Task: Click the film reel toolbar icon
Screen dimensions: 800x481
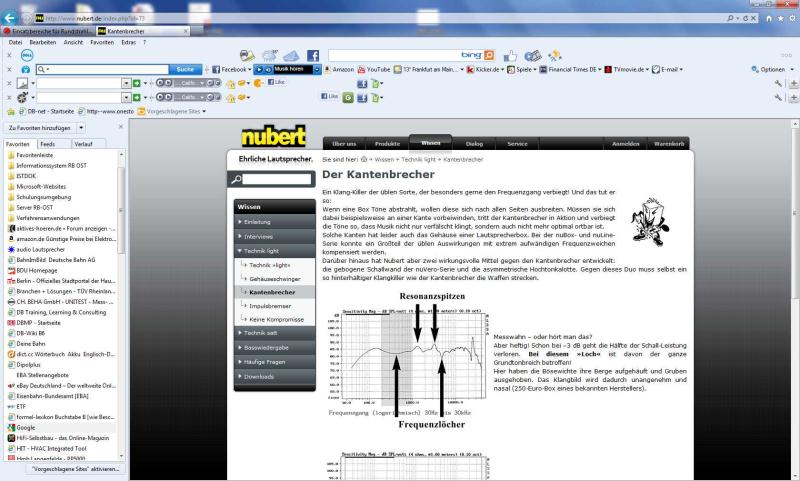Action: tap(22, 97)
